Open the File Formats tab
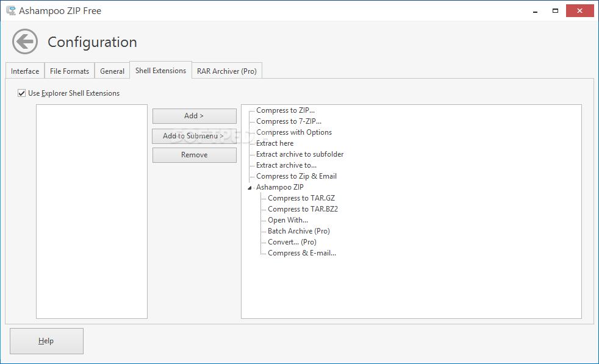 tap(70, 71)
